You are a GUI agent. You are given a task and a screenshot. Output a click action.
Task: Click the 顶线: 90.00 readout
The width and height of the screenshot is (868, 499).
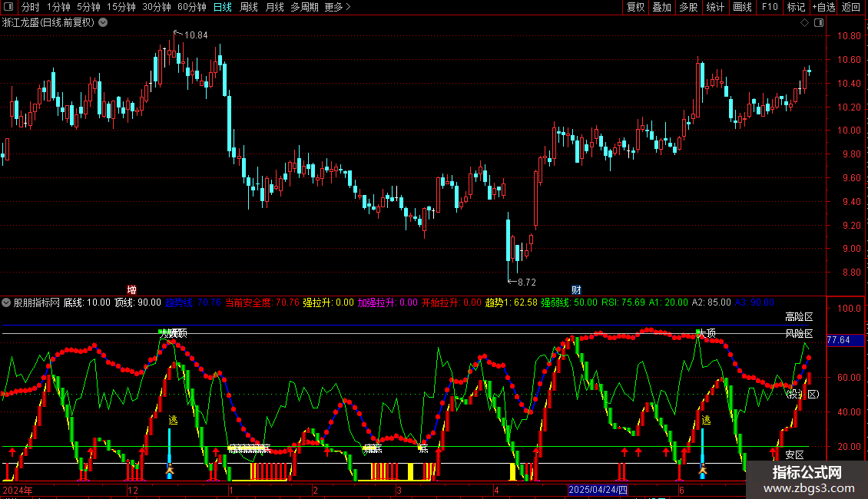coord(137,302)
